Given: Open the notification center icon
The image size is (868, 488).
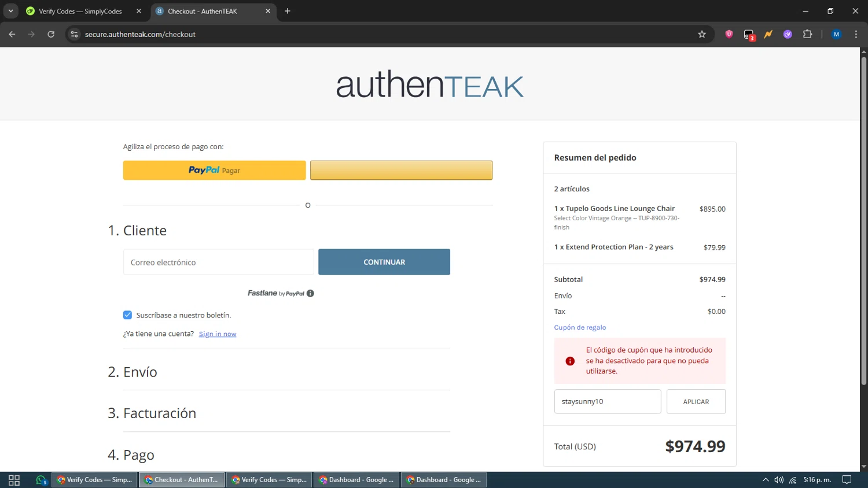Looking at the screenshot, I should pyautogui.click(x=847, y=480).
